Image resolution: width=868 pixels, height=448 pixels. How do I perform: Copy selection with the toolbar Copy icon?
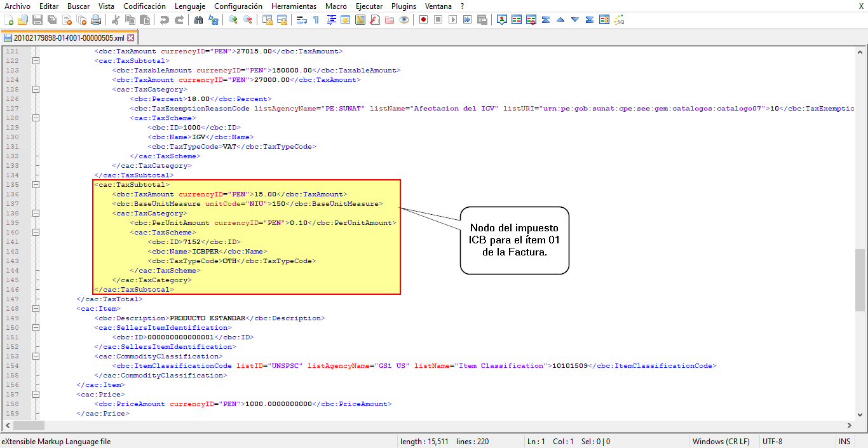(129, 20)
